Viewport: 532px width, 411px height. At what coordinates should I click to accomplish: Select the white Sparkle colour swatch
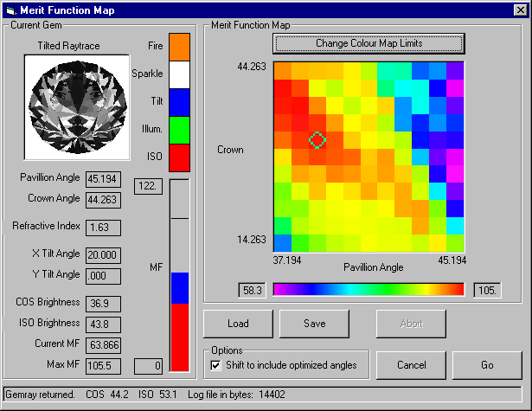179,75
